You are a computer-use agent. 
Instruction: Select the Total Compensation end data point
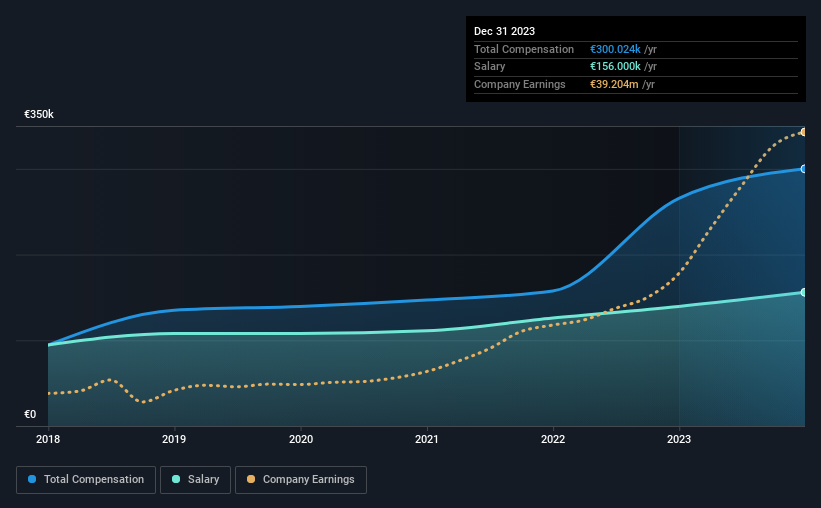pos(803,169)
